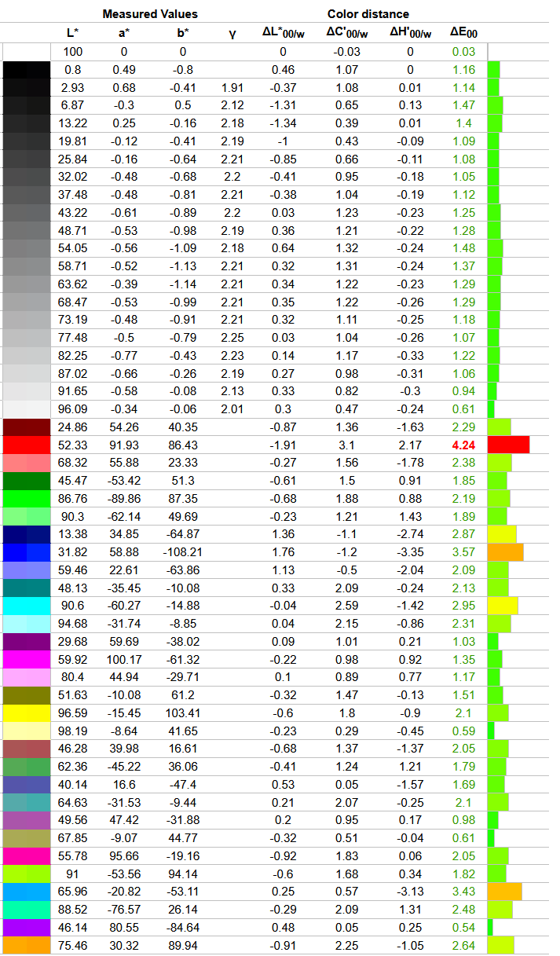
Task: Click the orange swatch in the last row
Action: pyautogui.click(x=27, y=945)
